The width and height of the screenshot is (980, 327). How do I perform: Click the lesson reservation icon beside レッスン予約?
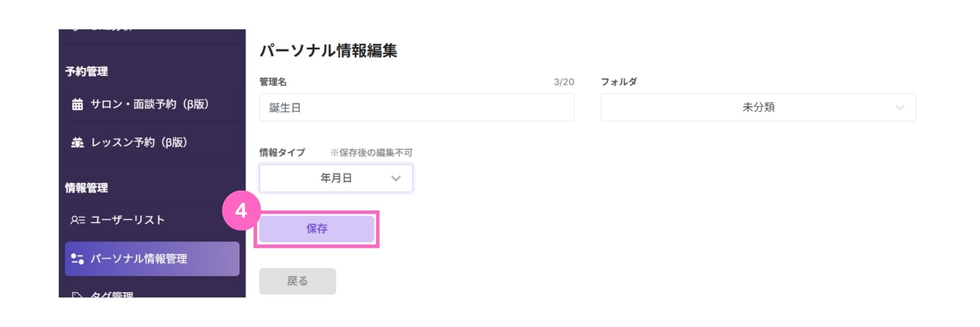[x=77, y=142]
